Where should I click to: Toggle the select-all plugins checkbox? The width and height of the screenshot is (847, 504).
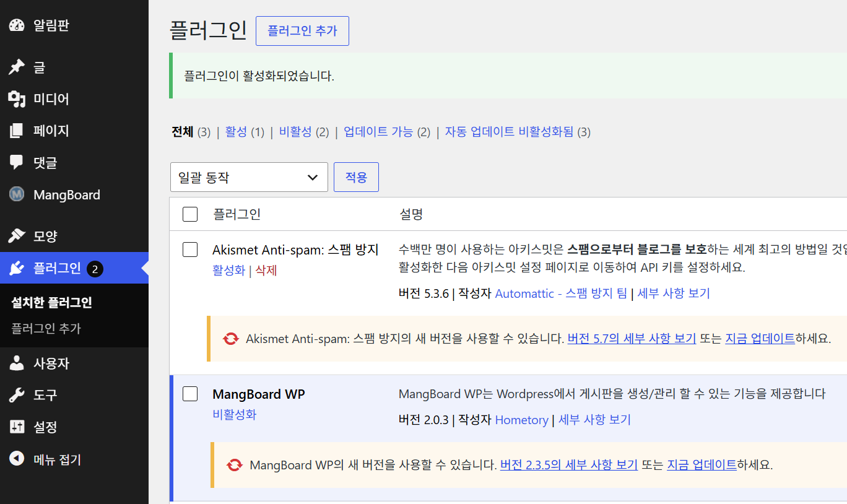190,214
